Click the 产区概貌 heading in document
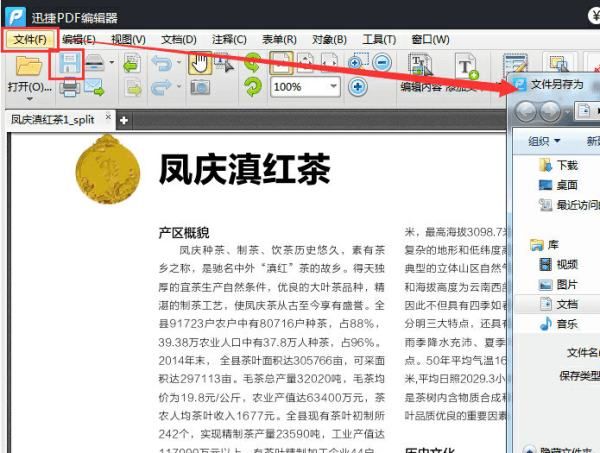600x453 pixels. [184, 233]
